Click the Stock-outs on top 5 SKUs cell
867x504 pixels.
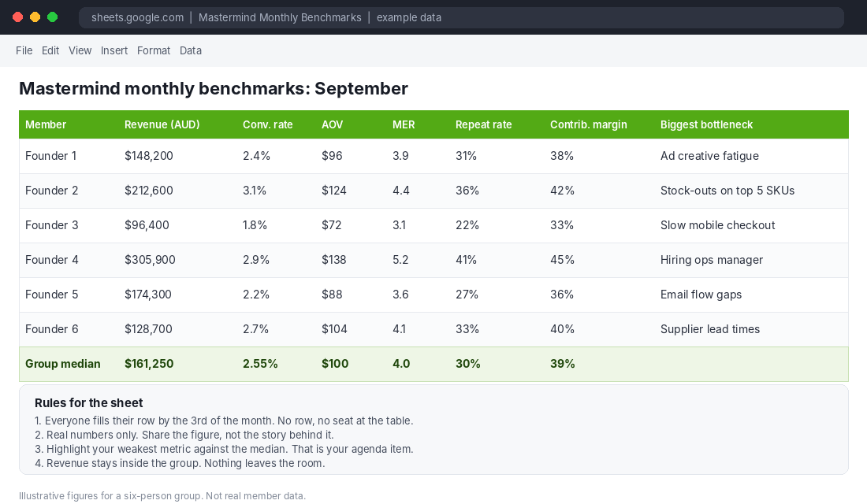tap(727, 191)
